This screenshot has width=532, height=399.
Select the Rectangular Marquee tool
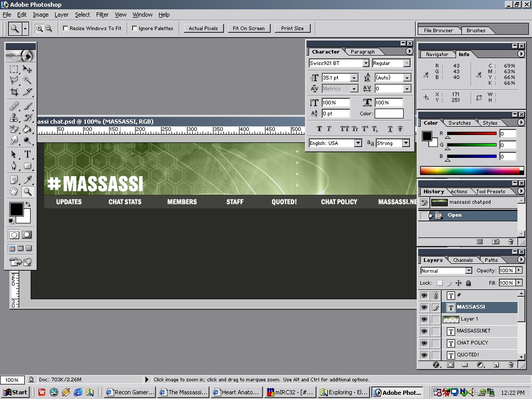tap(14, 69)
